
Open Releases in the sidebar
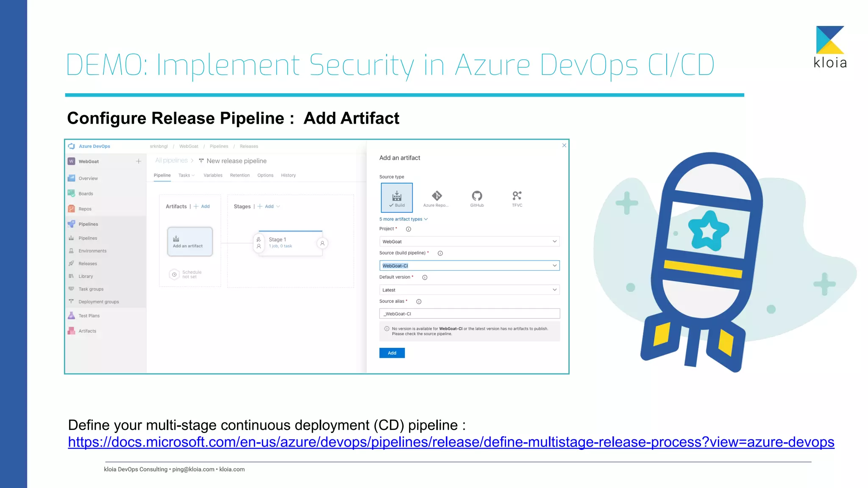(x=88, y=263)
